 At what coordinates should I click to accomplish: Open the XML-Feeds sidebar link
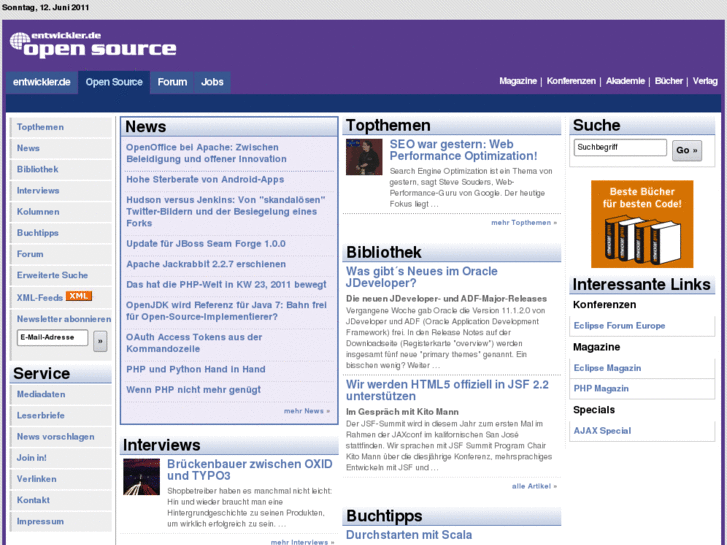point(39,298)
